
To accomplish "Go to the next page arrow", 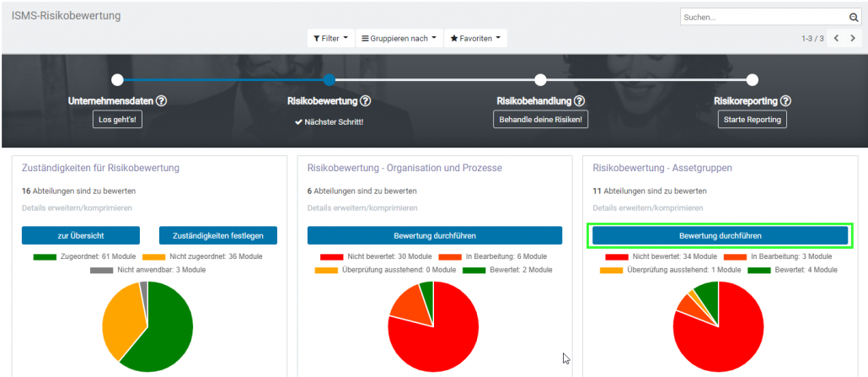I will coord(853,39).
